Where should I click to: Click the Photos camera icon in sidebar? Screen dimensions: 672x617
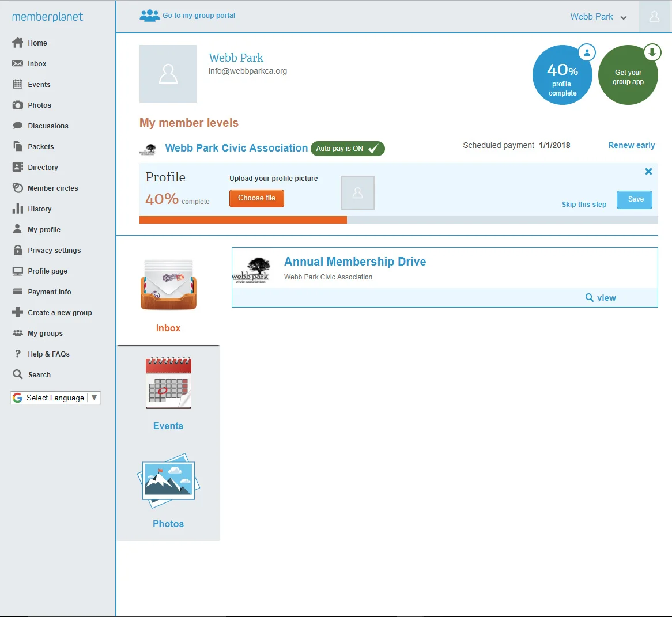17,105
